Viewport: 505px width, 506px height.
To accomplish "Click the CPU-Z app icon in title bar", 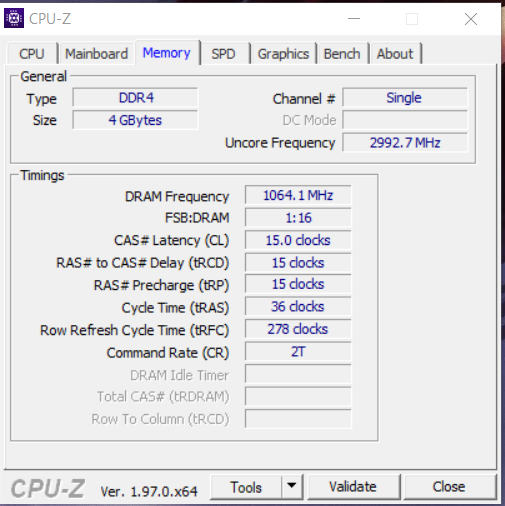I will 14,18.
